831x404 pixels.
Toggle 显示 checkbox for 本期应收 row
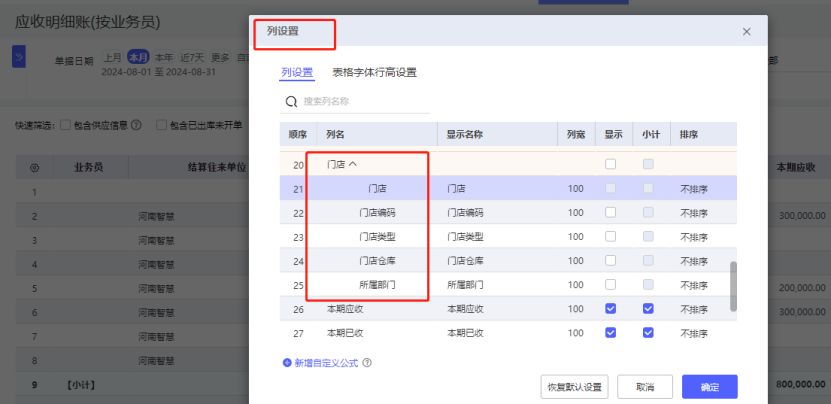[610, 309]
